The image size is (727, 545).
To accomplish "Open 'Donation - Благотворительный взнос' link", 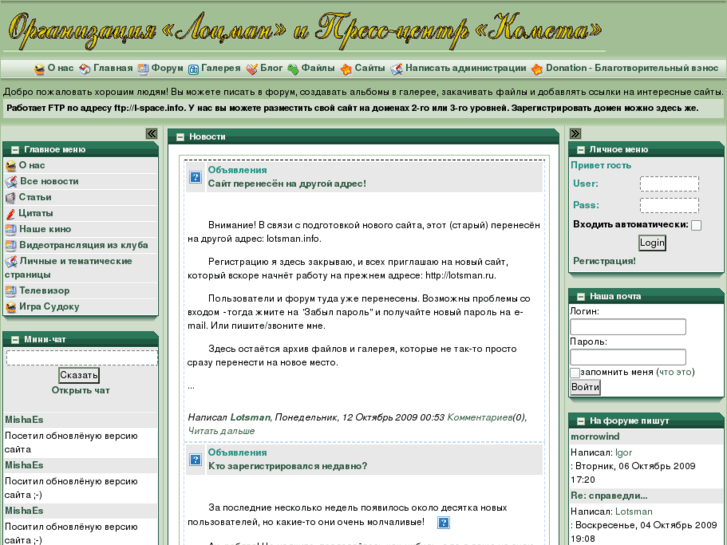I will coord(632,68).
